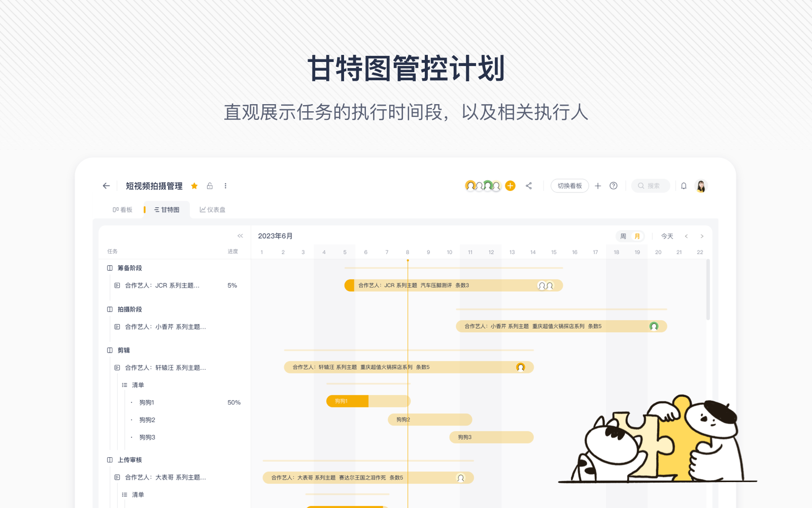812x508 pixels.
Task: Collapse the task list panel
Action: pyautogui.click(x=240, y=236)
